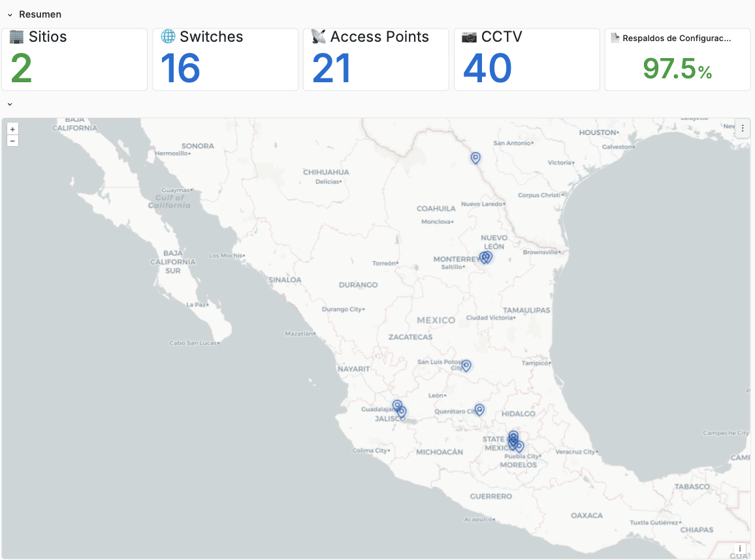
Task: Open the Switches panel title
Action: point(212,37)
